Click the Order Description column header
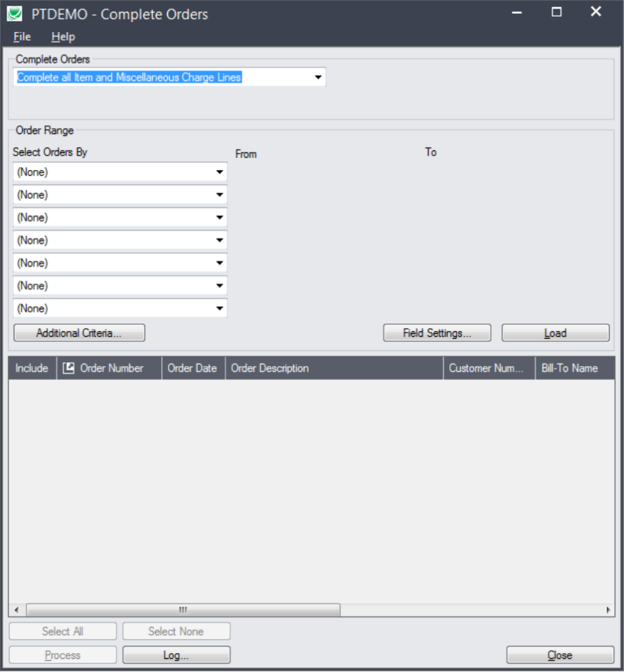624x672 pixels. [x=334, y=368]
